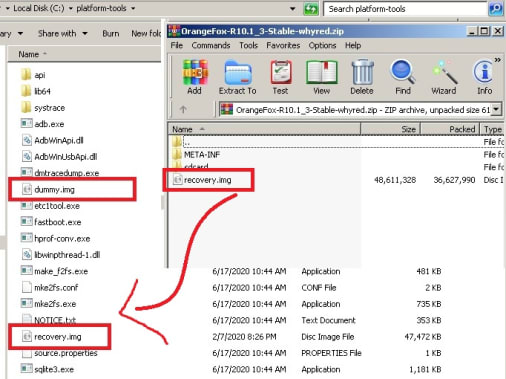Expand the platform-tools breadcrumb arrow
506x379 pixels.
point(133,8)
